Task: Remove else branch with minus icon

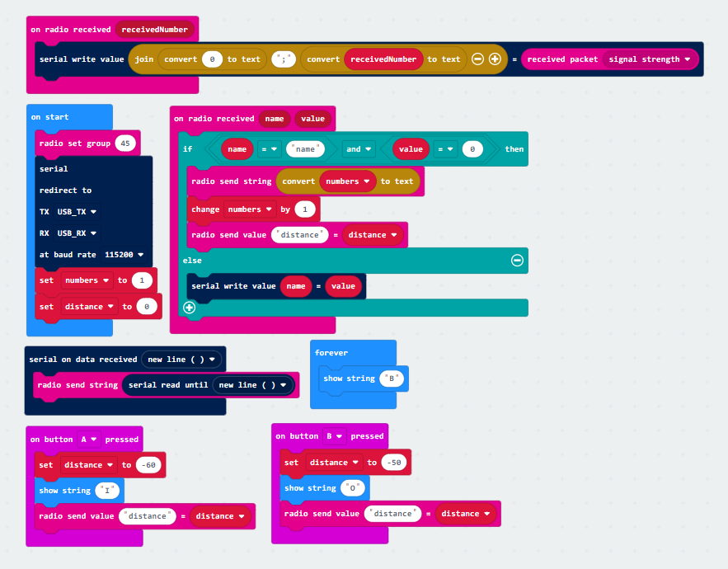Action: point(517,260)
